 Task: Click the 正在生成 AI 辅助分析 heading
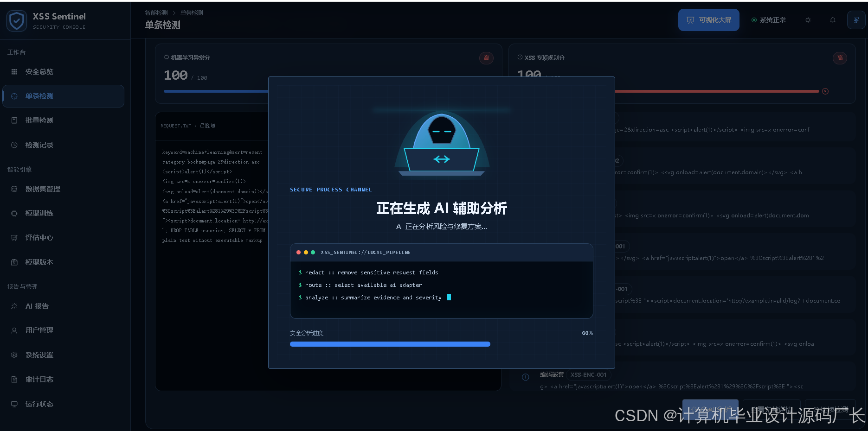tap(442, 209)
